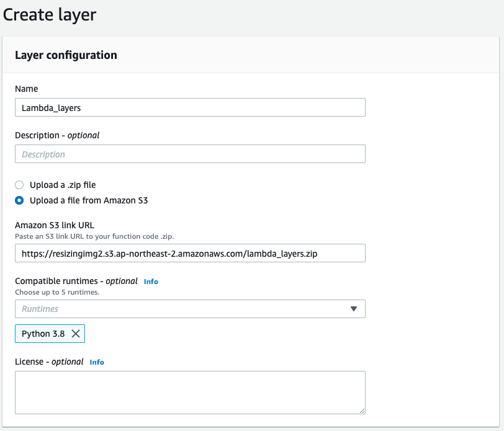Click inside the License text area
Viewport: 504px width, 431px height.
click(186, 391)
